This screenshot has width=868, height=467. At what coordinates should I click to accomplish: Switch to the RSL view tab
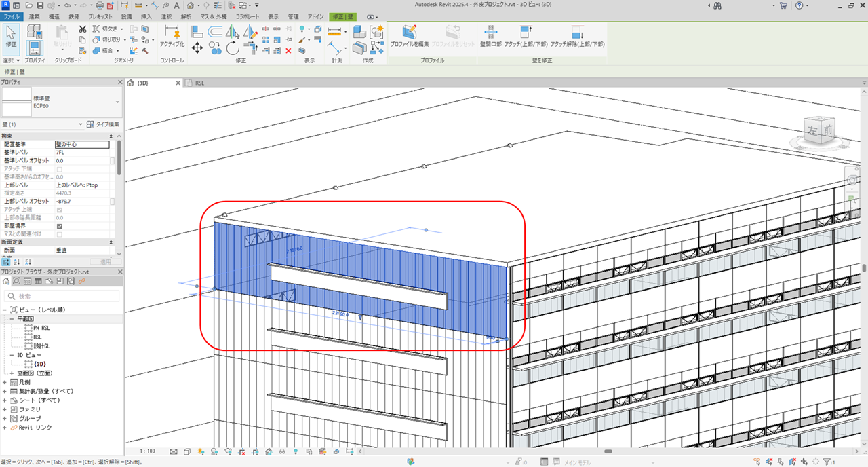[x=199, y=83]
